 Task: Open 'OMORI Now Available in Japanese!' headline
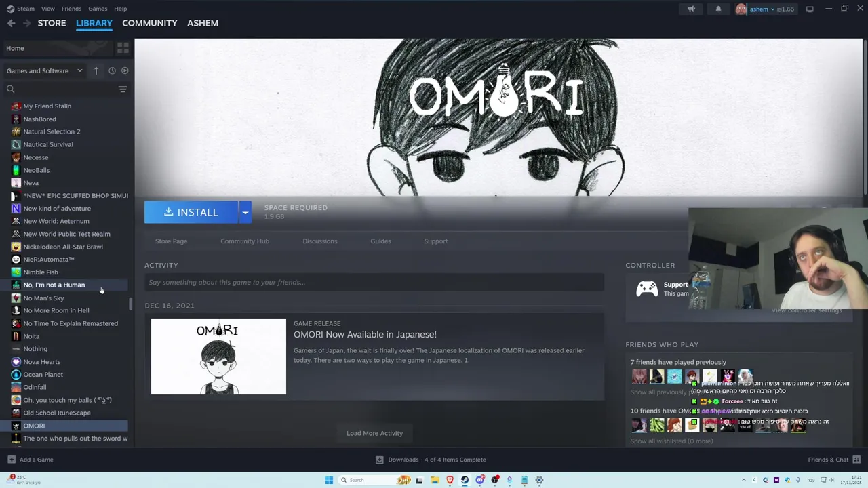(x=365, y=335)
